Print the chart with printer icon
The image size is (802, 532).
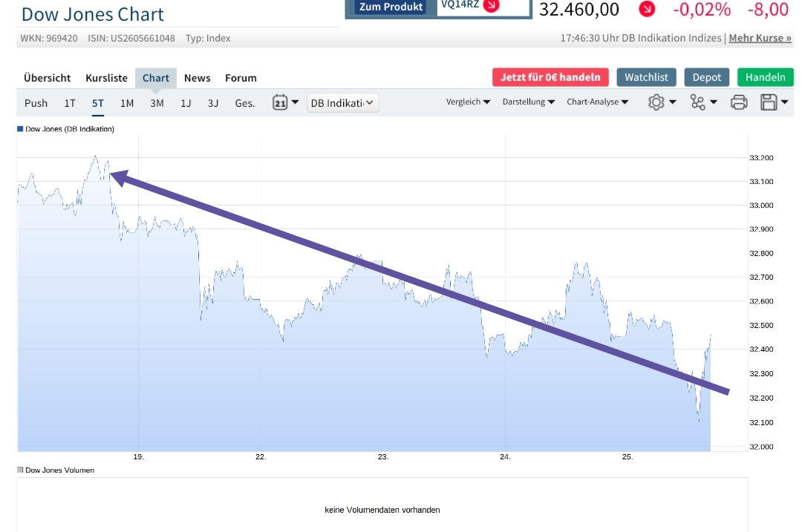(x=739, y=102)
